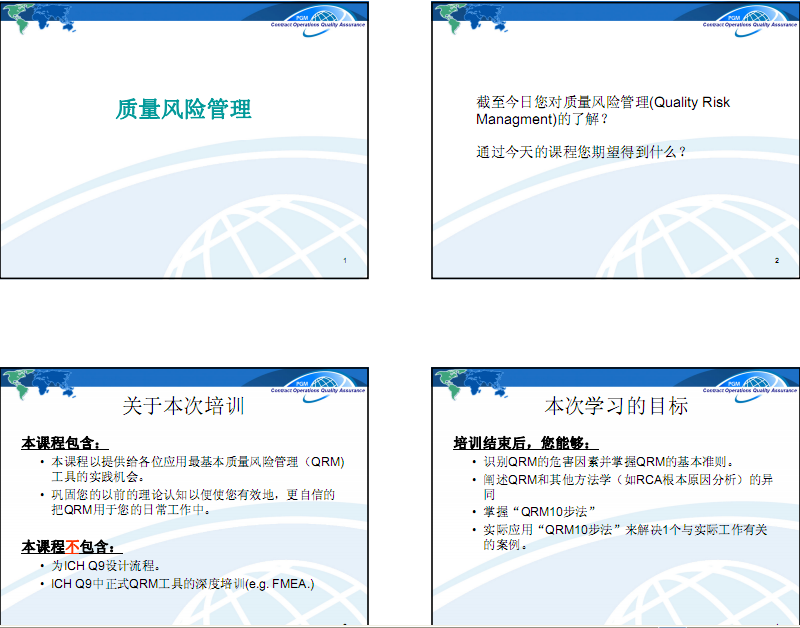Click the bullet mentioning RCA根本原因分析
Image resolution: width=800 pixels, height=628 pixels.
tap(628, 487)
